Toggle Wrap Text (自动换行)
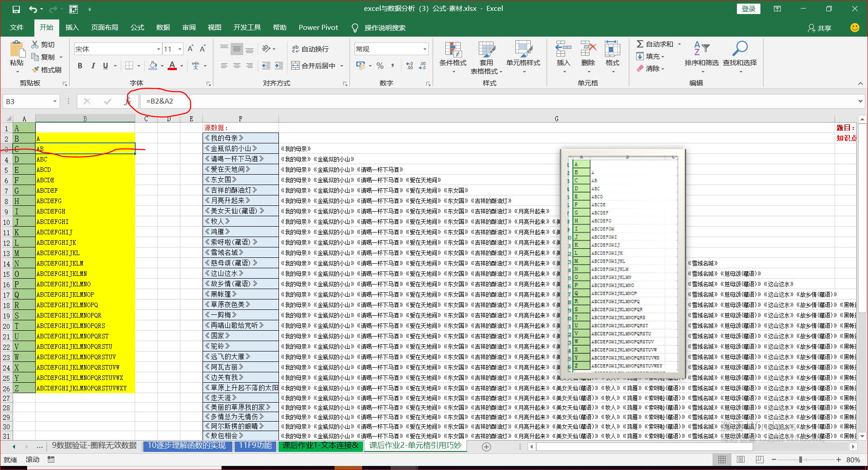This screenshot has height=470, width=868. tap(310, 49)
